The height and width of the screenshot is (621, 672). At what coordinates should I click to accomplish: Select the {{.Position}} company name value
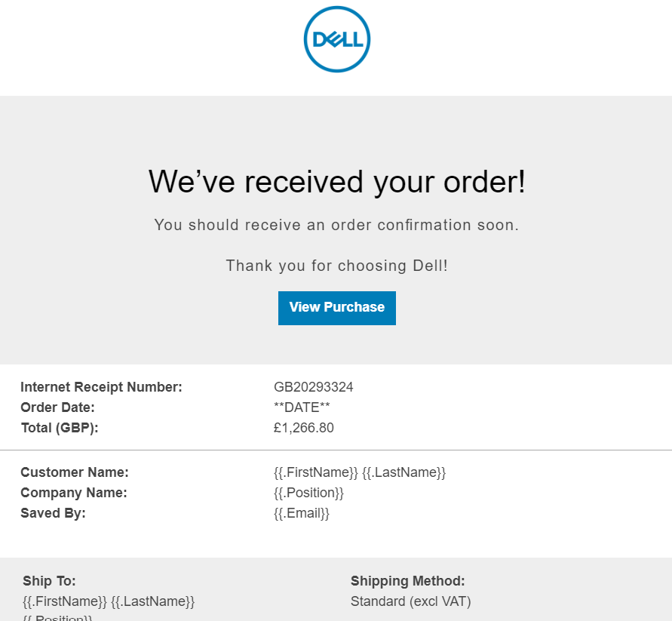pos(308,493)
